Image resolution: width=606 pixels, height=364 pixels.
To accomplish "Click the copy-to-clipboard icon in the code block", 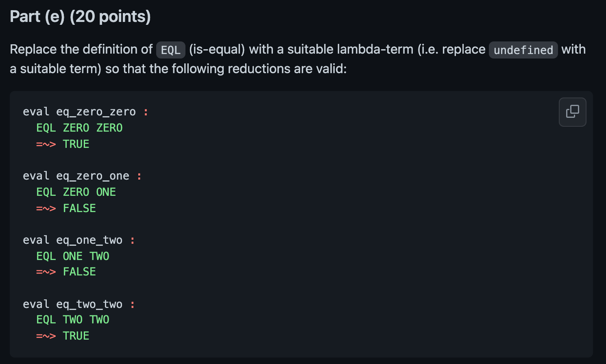I will [x=572, y=112].
